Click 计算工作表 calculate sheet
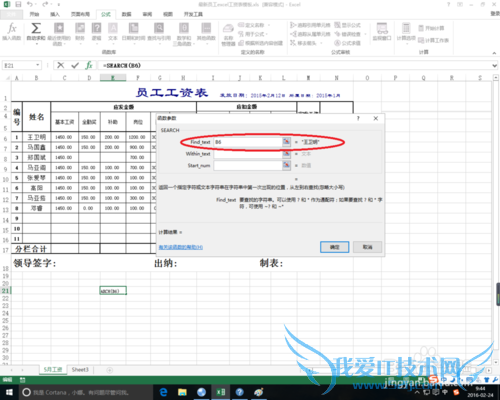Screen dimensions: 500x400 pos(433,40)
